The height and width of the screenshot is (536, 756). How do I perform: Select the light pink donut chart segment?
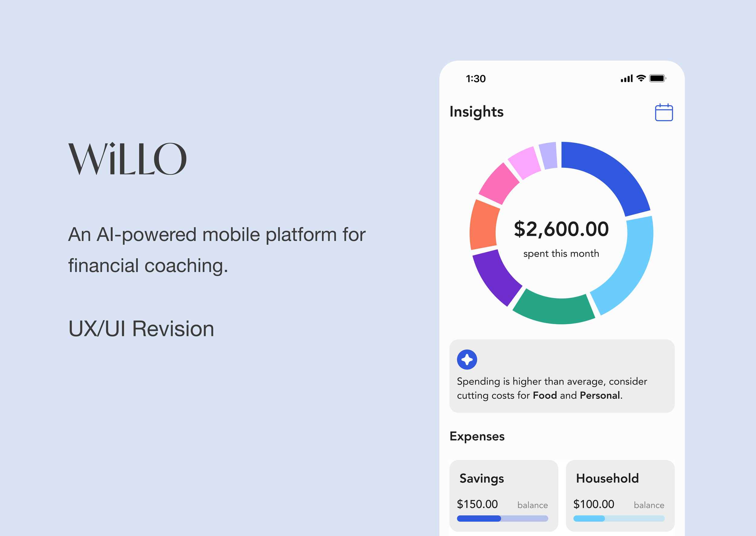525,163
